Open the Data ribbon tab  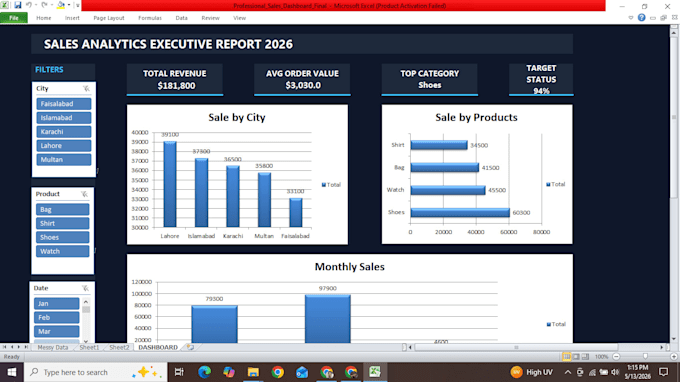181,18
